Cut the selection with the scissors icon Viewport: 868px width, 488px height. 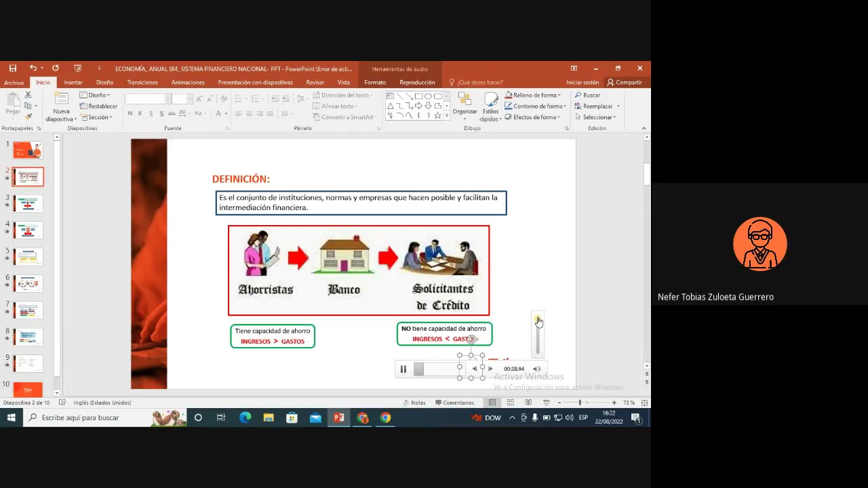(28, 95)
